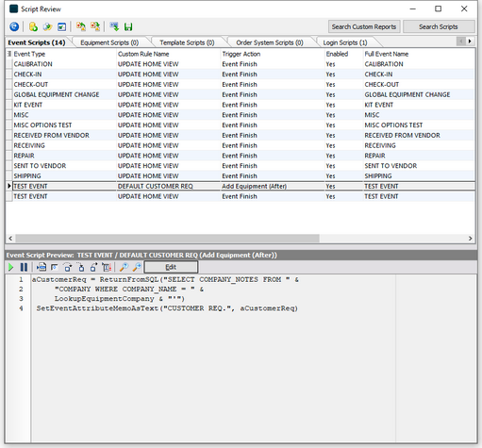Screen dimensions: 482x448
Task: Open the Login Scripts (1) tab
Action: [345, 42]
